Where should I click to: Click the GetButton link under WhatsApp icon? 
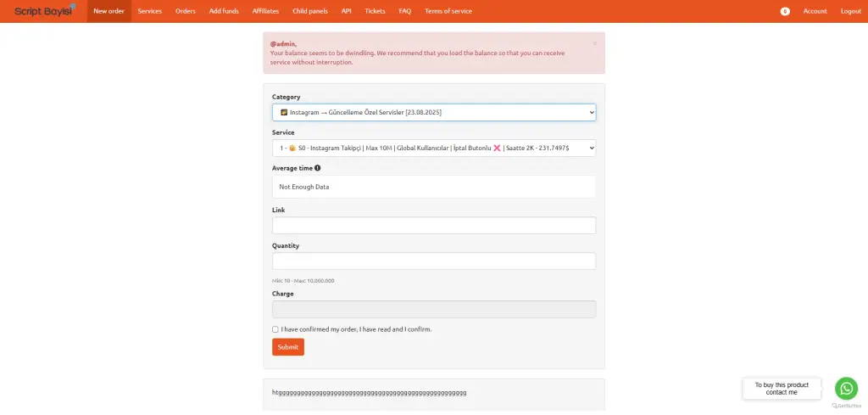tap(847, 407)
